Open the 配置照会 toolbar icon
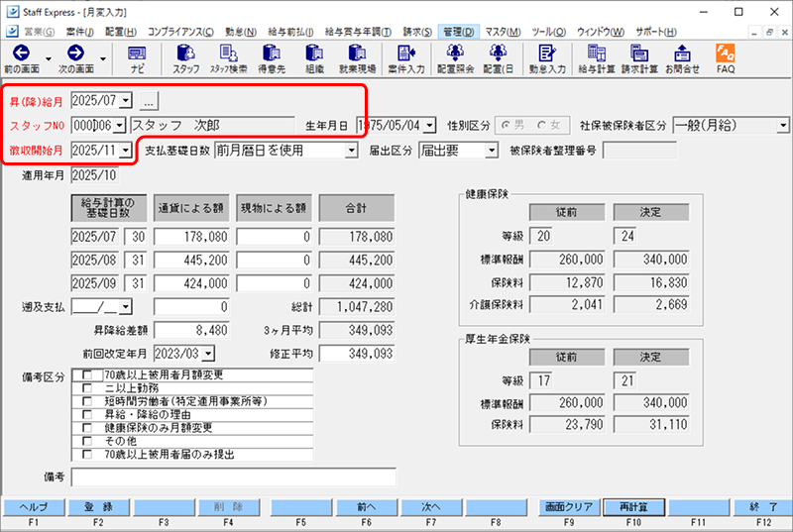 tap(455, 59)
